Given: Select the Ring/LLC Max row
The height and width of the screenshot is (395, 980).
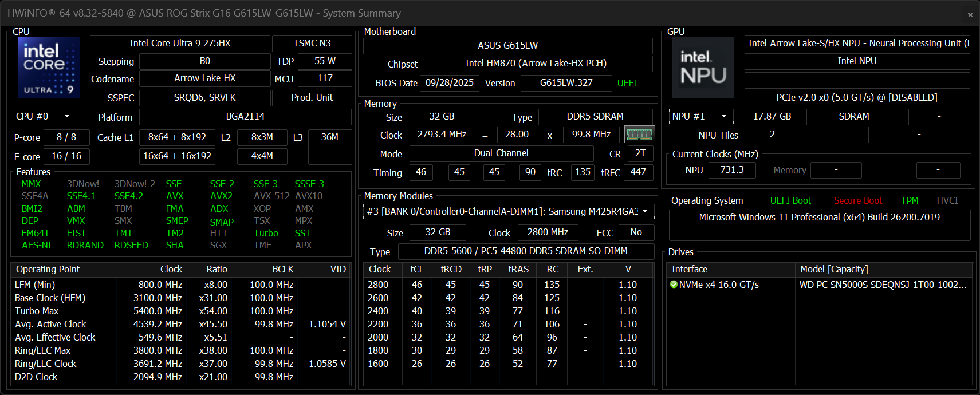Looking at the screenshot, I should pyautogui.click(x=180, y=350).
